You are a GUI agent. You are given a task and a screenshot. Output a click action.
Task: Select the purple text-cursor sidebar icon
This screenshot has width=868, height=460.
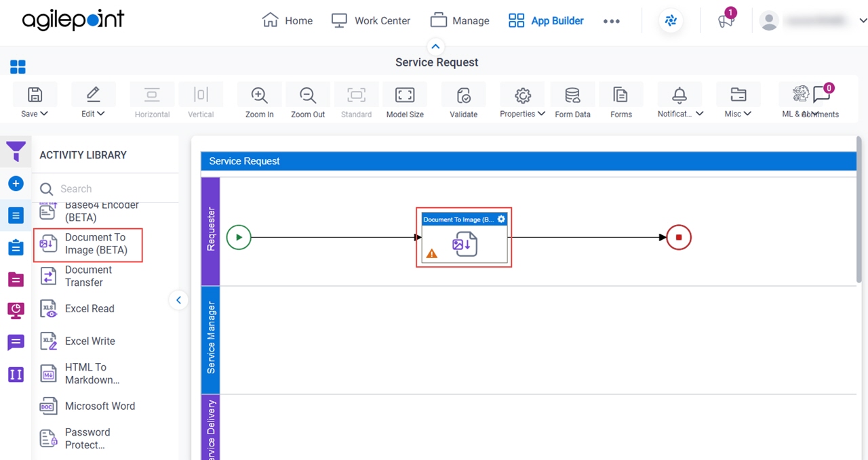(x=16, y=374)
